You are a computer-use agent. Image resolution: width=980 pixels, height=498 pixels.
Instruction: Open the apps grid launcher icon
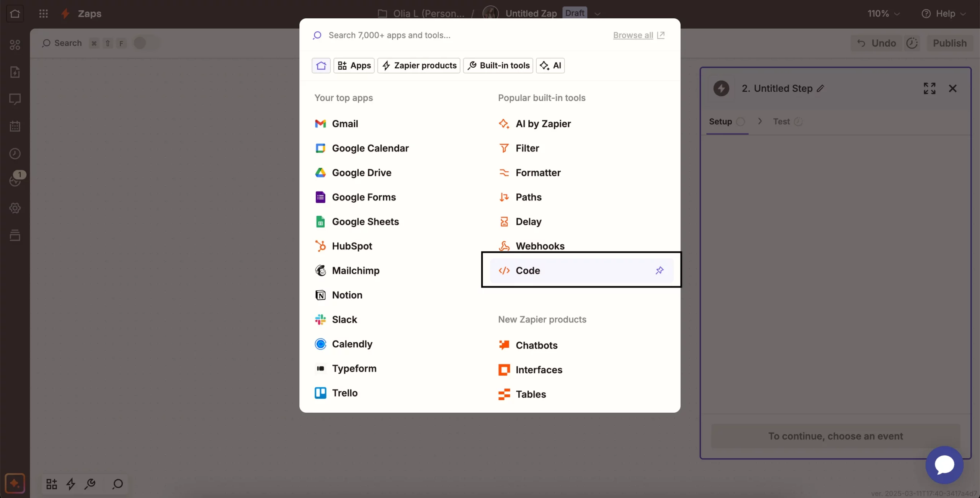click(x=44, y=14)
